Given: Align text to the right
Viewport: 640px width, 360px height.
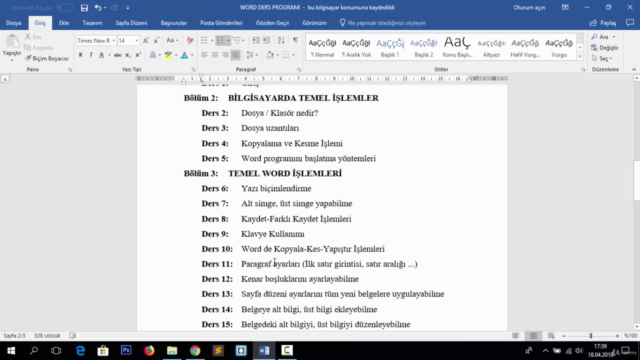Looking at the screenshot, I should point(225,55).
